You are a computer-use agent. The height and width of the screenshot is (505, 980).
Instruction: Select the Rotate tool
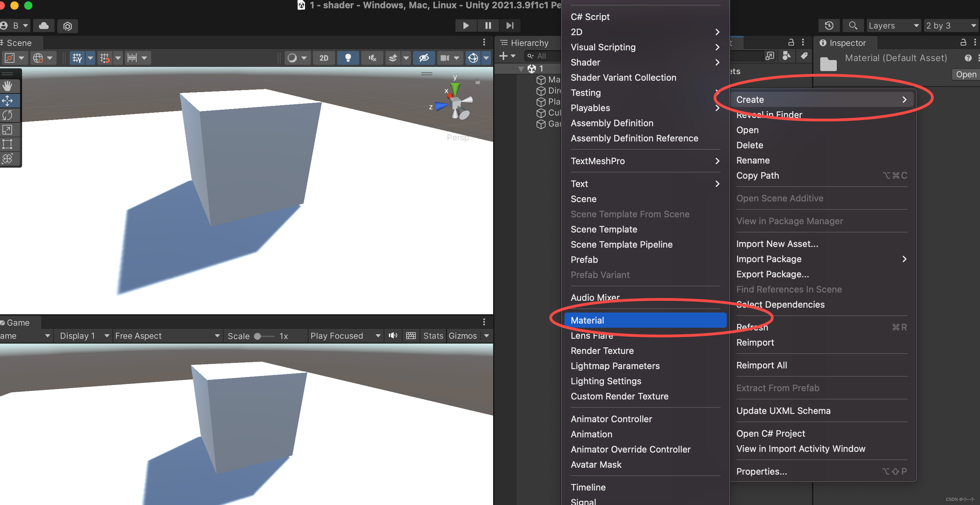point(8,115)
